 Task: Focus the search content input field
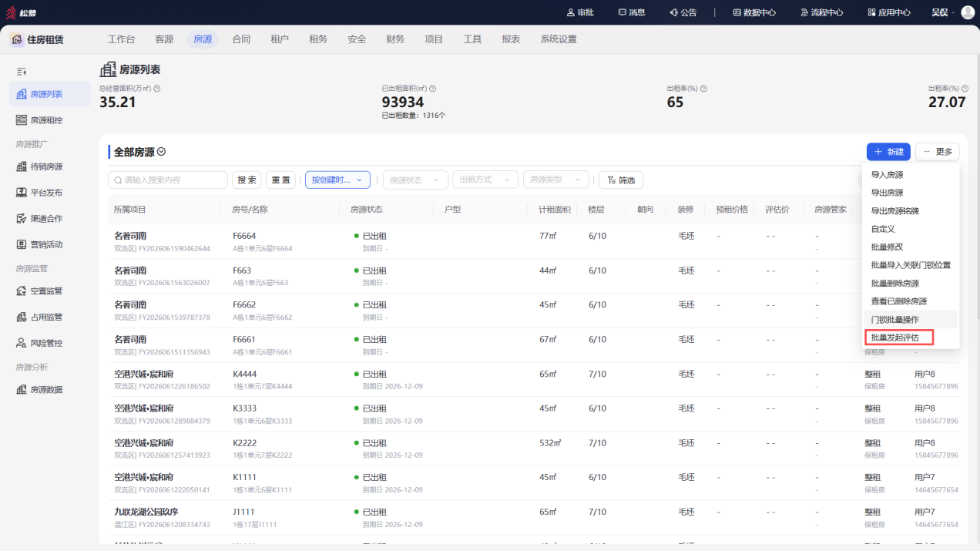pyautogui.click(x=168, y=180)
